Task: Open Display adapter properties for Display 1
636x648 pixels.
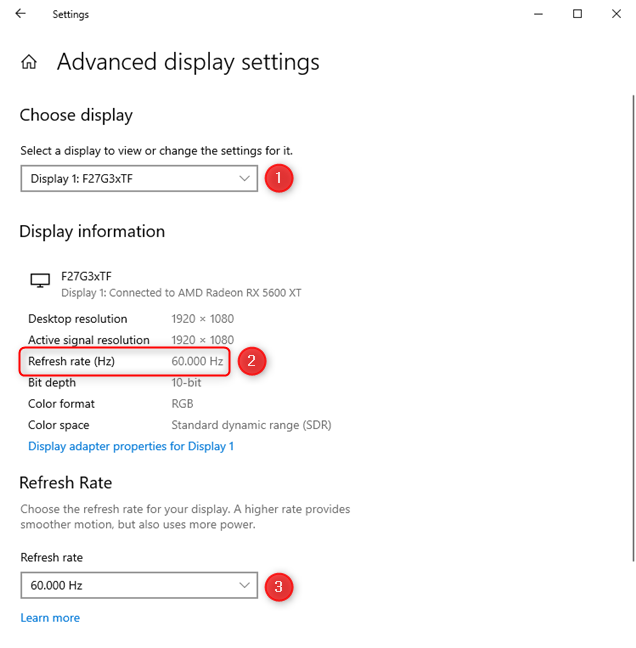Action: [131, 446]
